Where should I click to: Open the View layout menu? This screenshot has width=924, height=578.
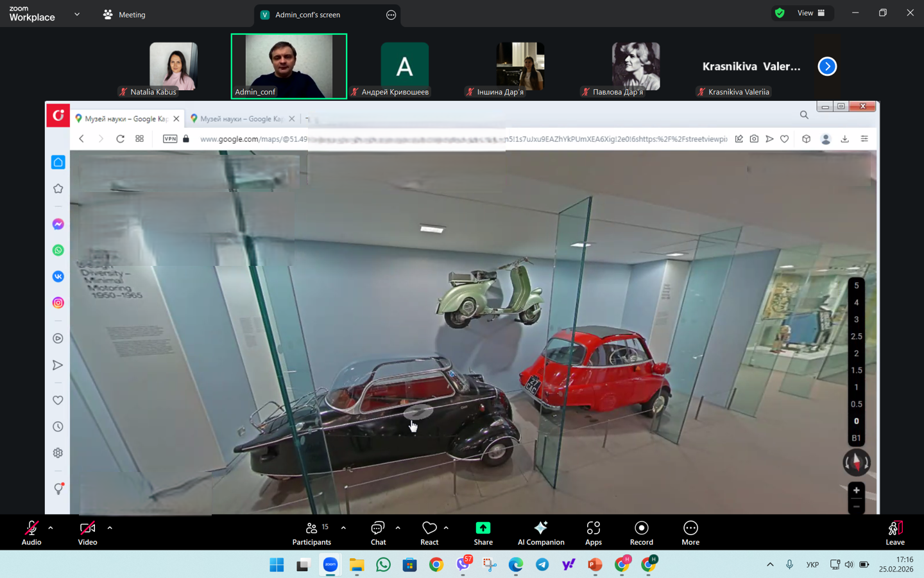[x=810, y=13]
